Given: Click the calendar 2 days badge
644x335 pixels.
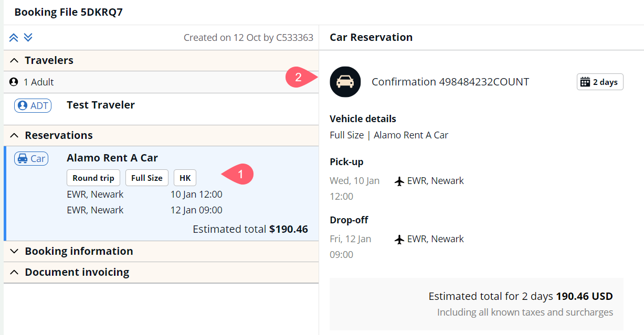Looking at the screenshot, I should point(600,82).
